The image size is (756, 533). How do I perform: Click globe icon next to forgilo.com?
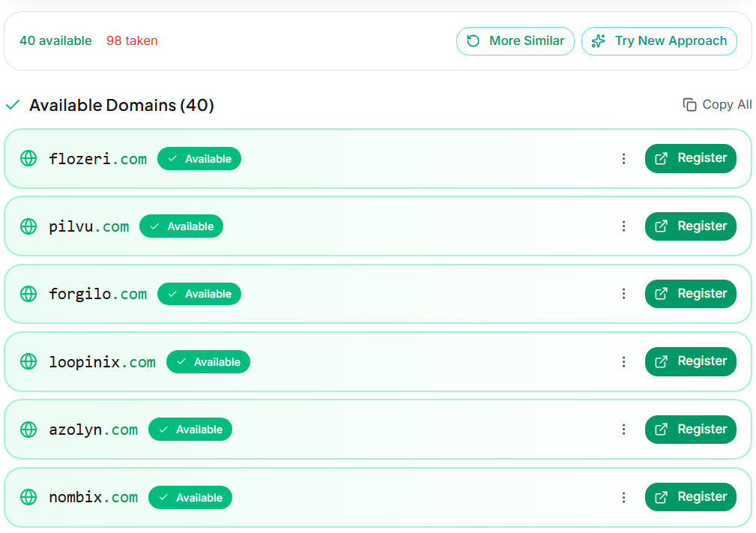point(28,294)
